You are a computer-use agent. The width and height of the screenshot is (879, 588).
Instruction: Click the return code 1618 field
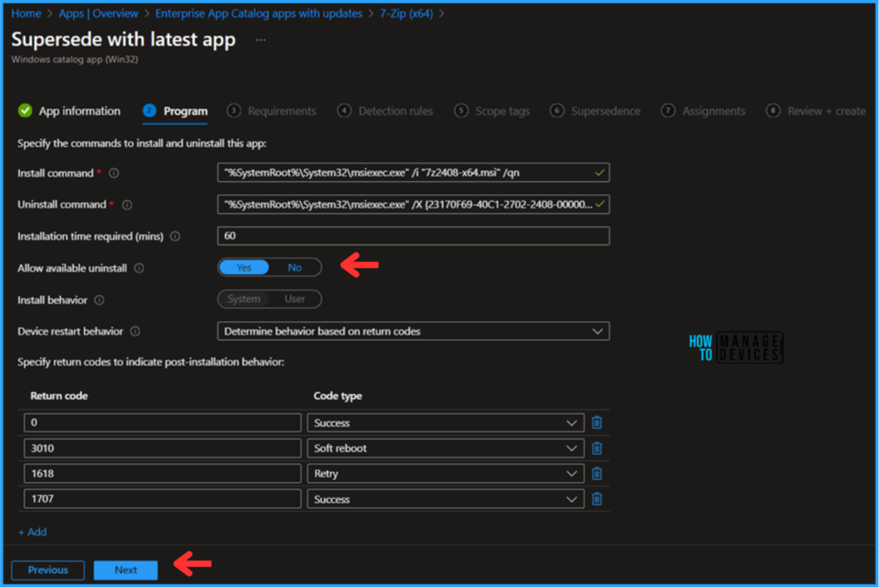162,474
